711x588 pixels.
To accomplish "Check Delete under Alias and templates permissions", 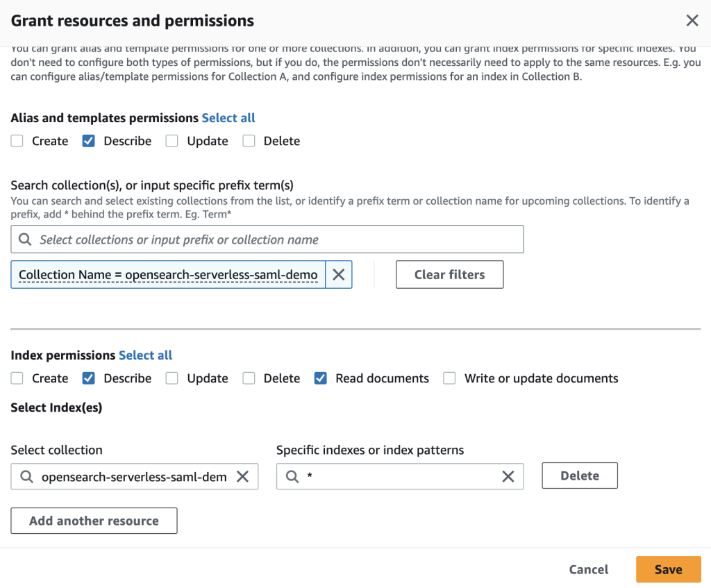I will (249, 141).
